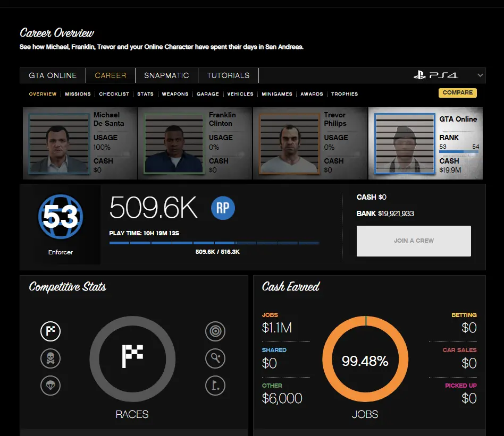Select Franklin Clinton mugshot

click(x=174, y=143)
